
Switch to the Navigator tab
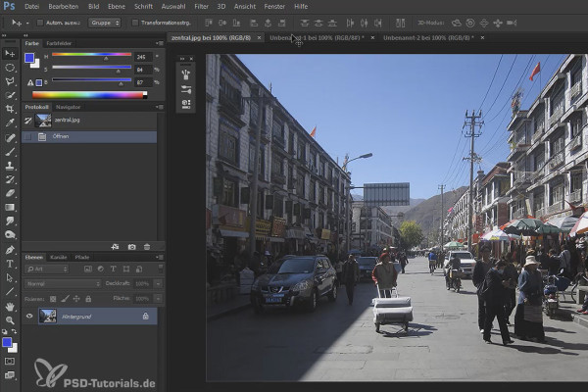[68, 107]
